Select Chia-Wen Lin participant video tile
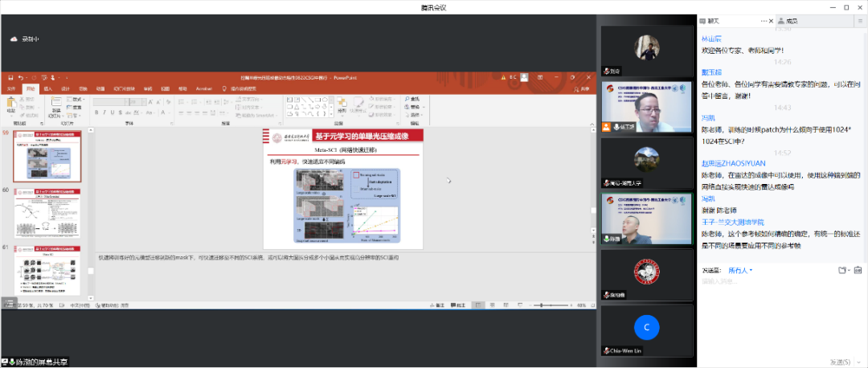The image size is (868, 368). [x=646, y=329]
